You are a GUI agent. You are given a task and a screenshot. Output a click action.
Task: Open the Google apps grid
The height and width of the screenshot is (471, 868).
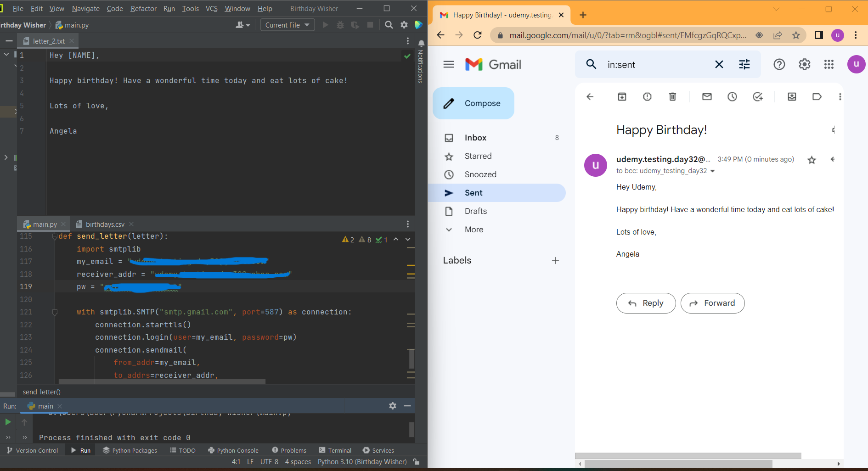click(829, 64)
